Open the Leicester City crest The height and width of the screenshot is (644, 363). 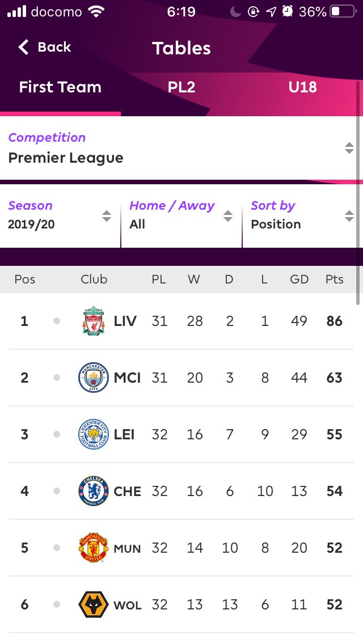click(x=94, y=434)
